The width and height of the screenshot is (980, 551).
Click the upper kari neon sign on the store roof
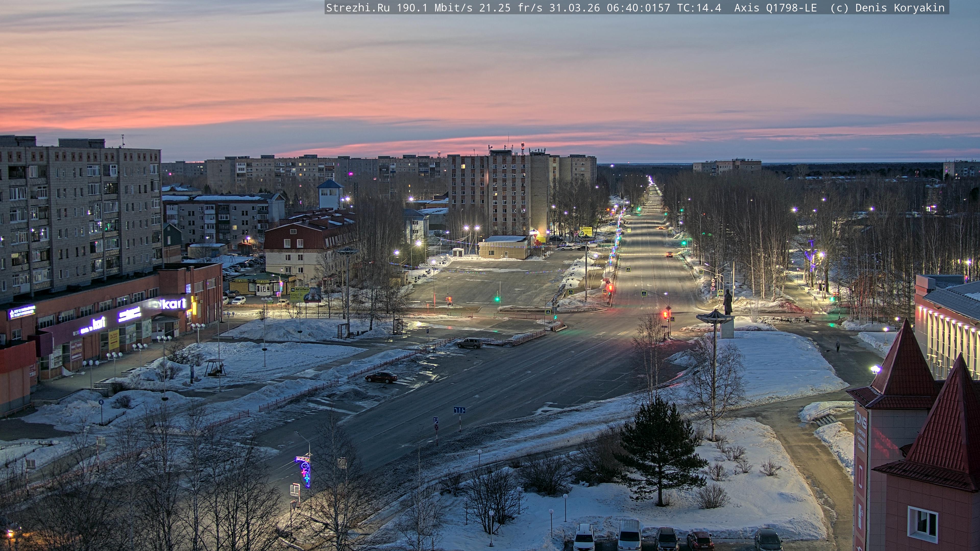coord(174,304)
